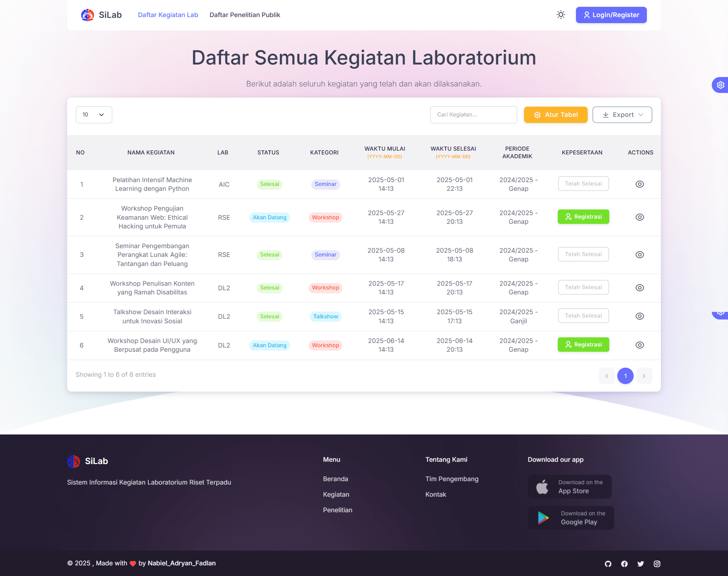This screenshot has height=576, width=728.
Task: Open details of Seminar Pengembangan Perangkat Lunak Agile
Action: (640, 255)
